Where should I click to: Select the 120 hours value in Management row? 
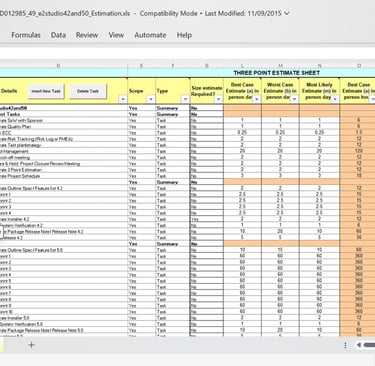coord(359,151)
